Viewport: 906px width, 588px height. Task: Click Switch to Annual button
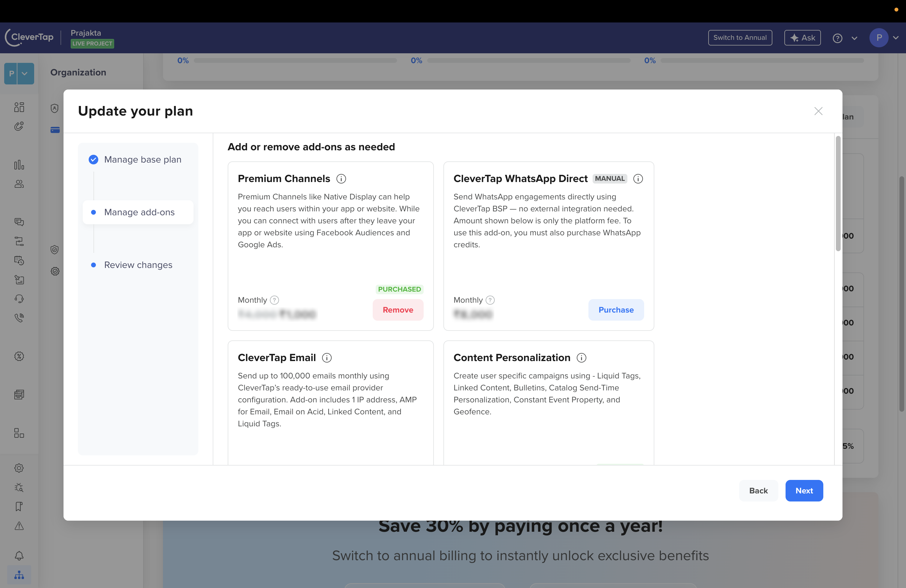[740, 38]
